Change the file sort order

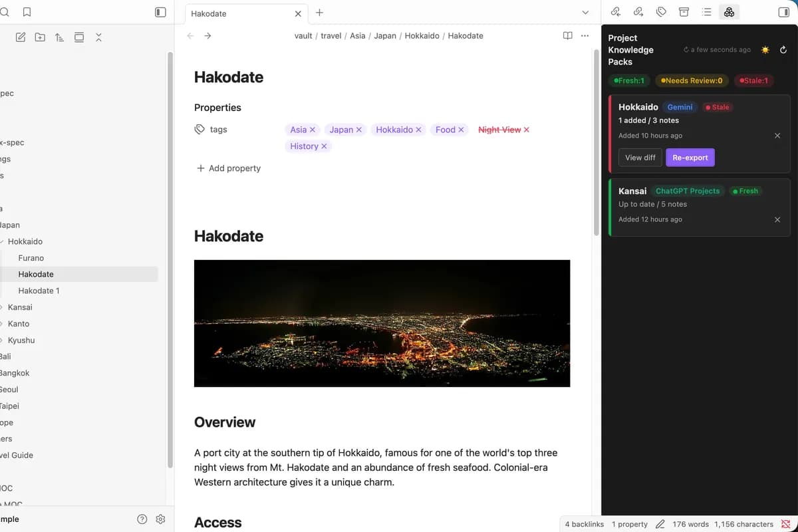(60, 37)
